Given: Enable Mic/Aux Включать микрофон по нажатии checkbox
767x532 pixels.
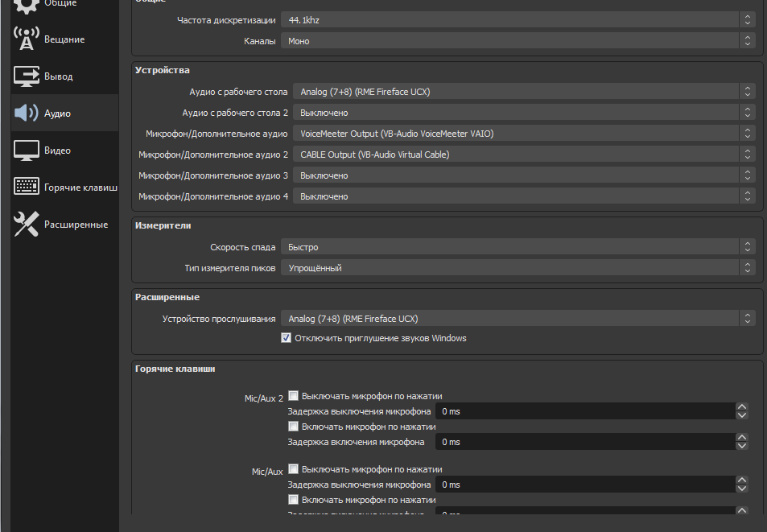Looking at the screenshot, I should (x=294, y=499).
